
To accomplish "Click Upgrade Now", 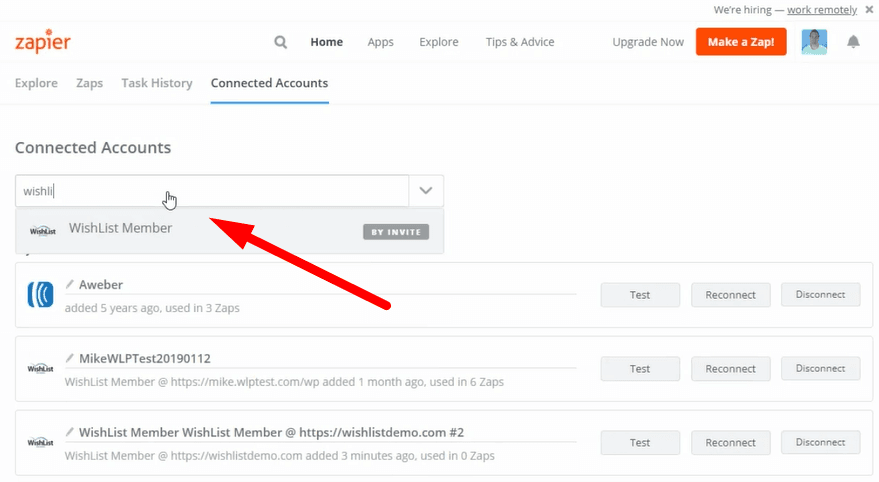I will click(648, 42).
